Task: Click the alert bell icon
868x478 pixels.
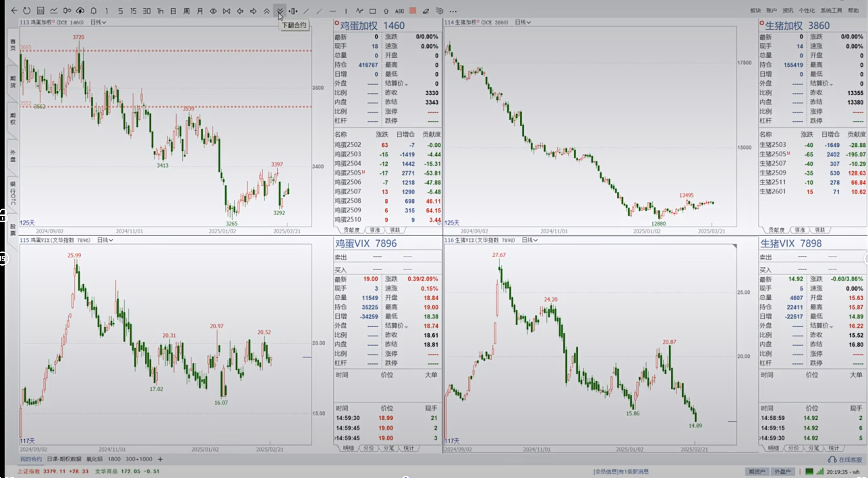Action: tap(93, 11)
